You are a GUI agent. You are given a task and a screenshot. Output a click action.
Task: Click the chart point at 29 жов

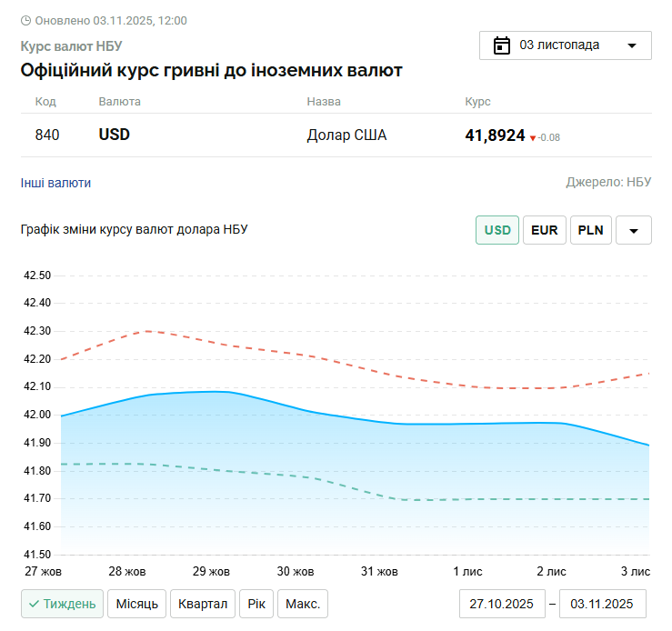coord(212,392)
